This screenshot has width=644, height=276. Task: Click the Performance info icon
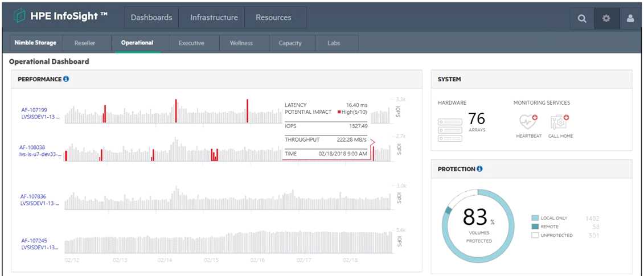[x=66, y=79]
